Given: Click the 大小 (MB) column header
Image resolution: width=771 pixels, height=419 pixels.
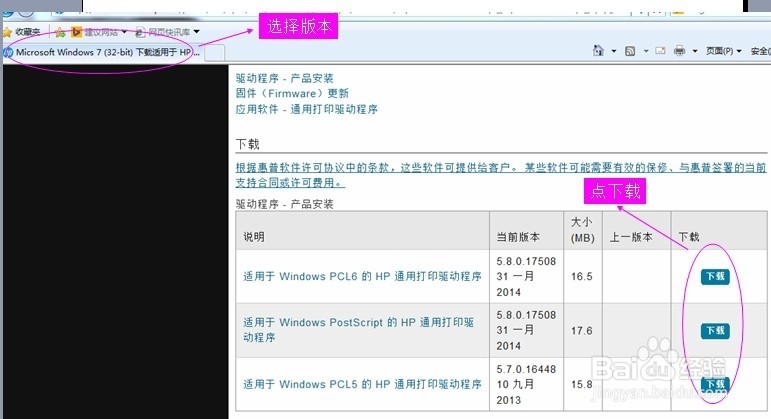Looking at the screenshot, I should (583, 230).
